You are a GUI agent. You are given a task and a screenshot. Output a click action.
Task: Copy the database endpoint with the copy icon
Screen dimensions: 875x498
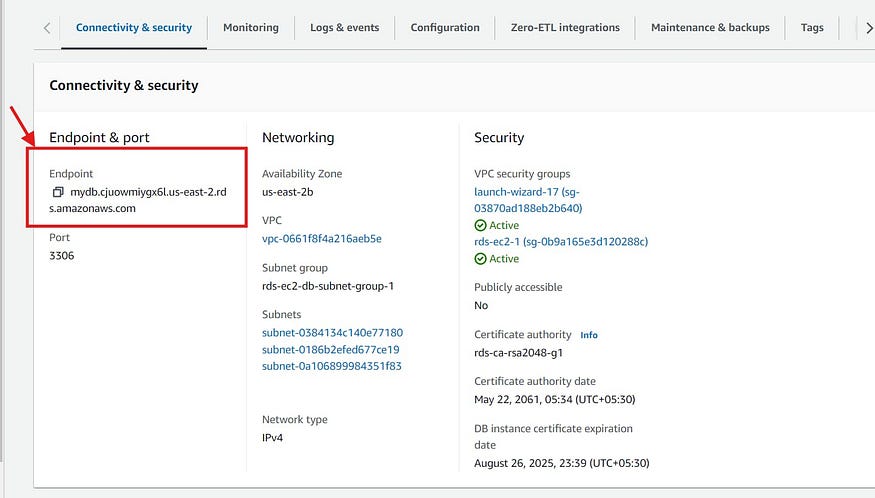(x=57, y=192)
